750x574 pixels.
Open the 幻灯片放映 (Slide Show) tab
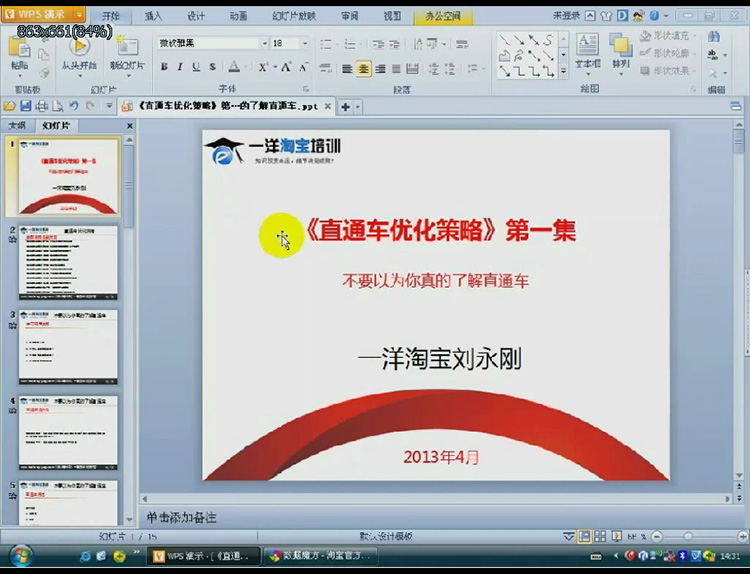[294, 16]
